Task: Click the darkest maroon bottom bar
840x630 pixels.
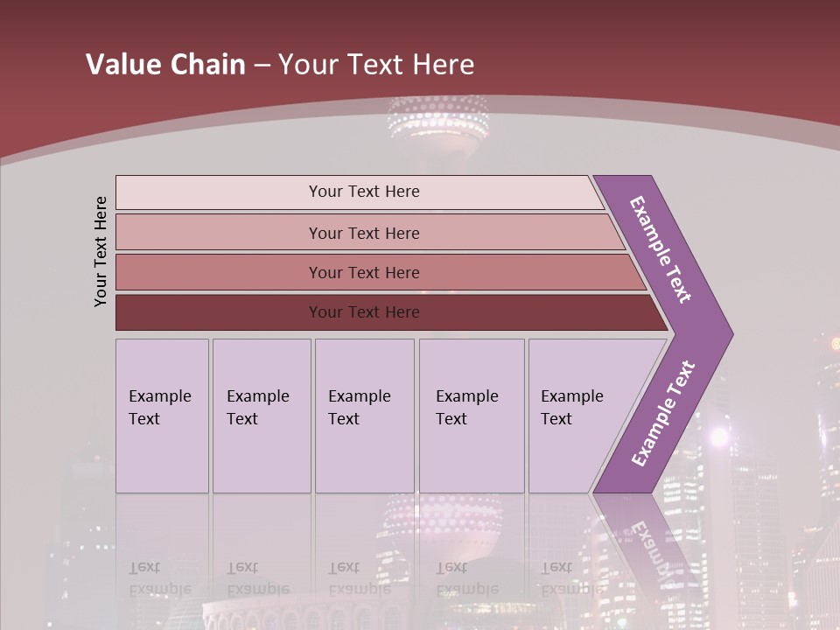Action: point(363,312)
